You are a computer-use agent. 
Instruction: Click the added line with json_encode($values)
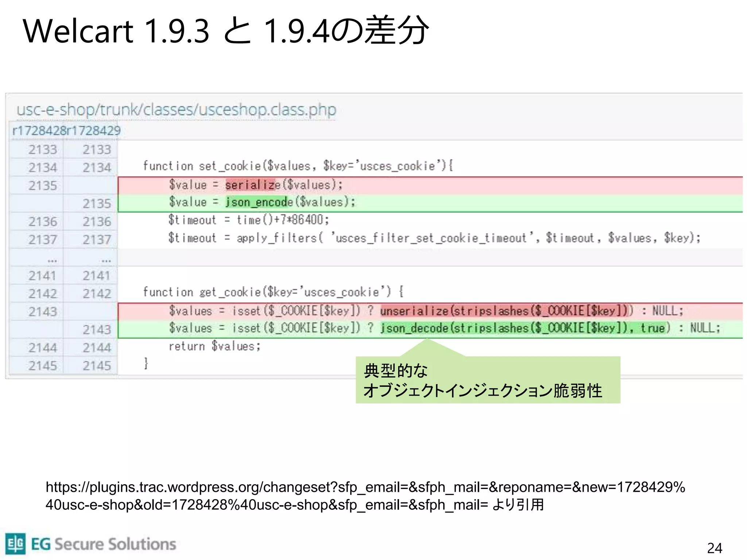coord(430,203)
